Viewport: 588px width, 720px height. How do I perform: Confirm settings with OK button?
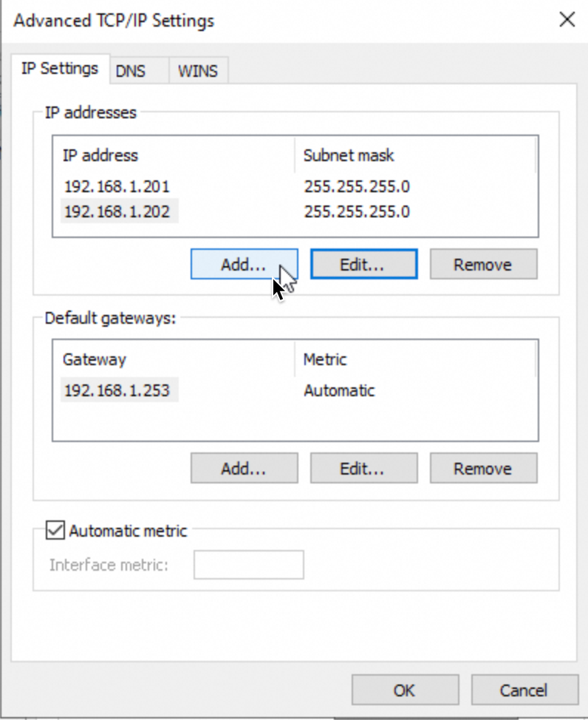[406, 690]
